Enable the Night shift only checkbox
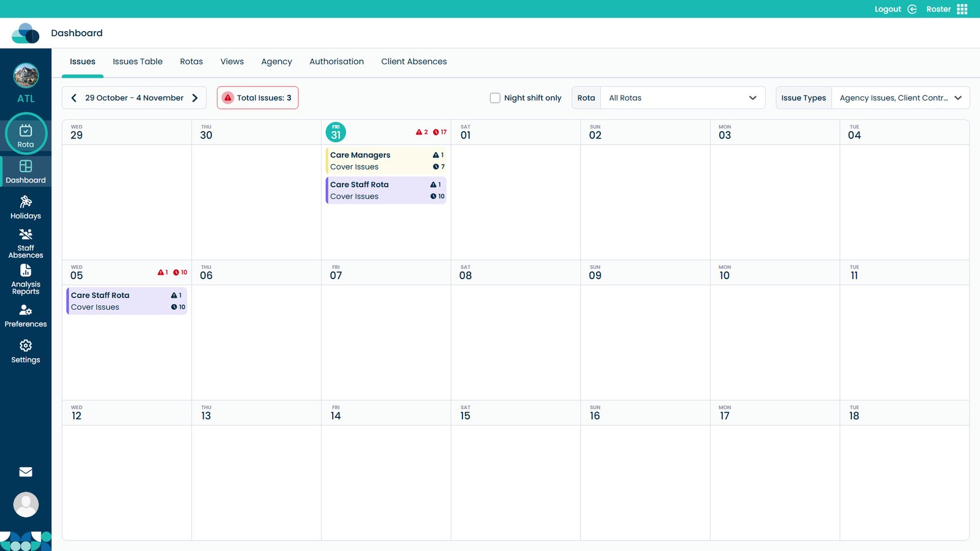 pyautogui.click(x=495, y=98)
